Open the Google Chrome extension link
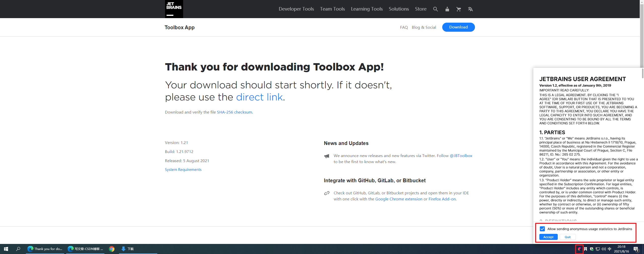 pos(399,199)
